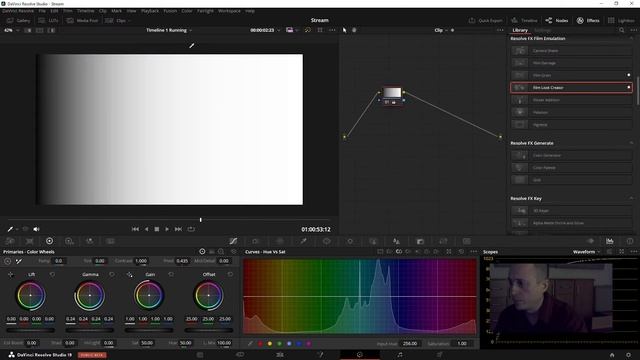Go to first frame
Image resolution: width=640 pixels, height=360 pixels.
tap(135, 229)
